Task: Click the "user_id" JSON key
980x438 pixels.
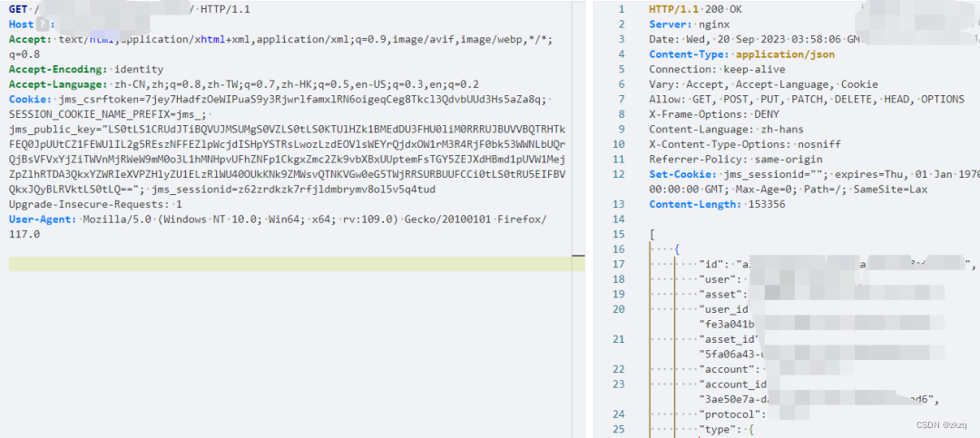Action: click(x=723, y=309)
